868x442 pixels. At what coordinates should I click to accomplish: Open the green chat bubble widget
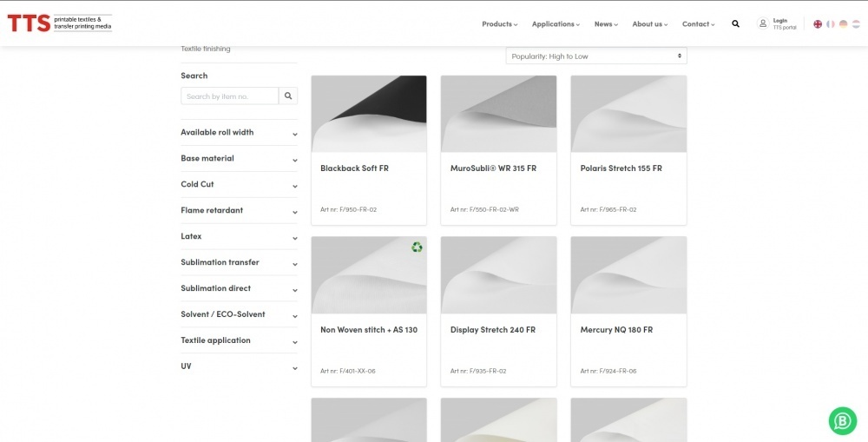pos(843,421)
